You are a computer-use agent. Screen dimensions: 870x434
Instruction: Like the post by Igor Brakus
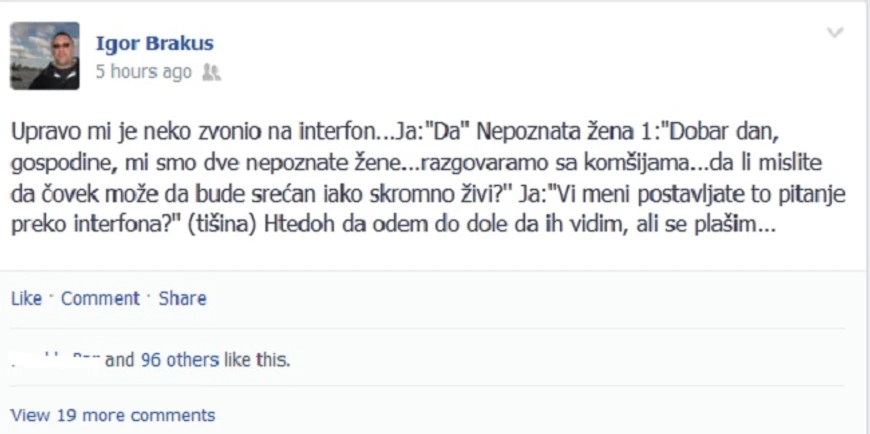26,299
